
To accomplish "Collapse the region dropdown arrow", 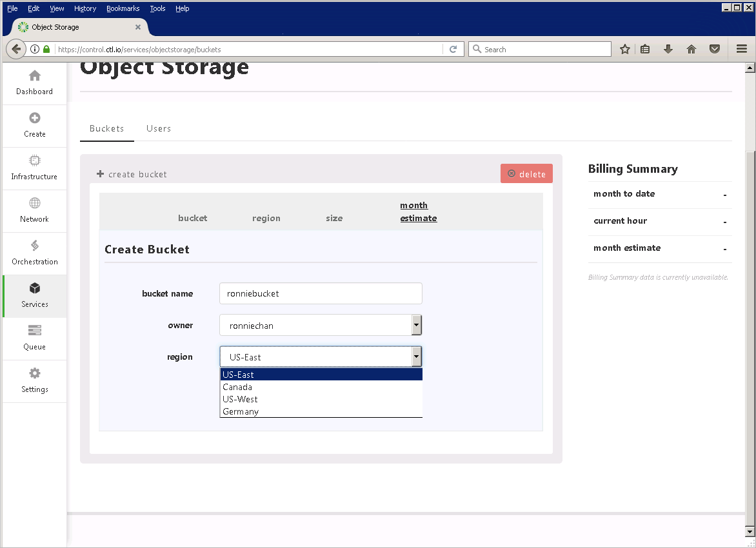I will pyautogui.click(x=417, y=357).
